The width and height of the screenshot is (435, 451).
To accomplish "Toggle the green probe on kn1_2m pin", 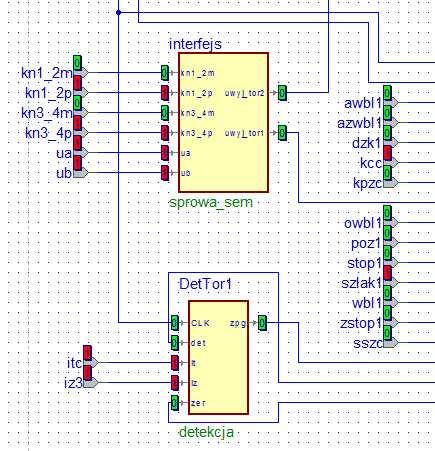I will point(165,73).
